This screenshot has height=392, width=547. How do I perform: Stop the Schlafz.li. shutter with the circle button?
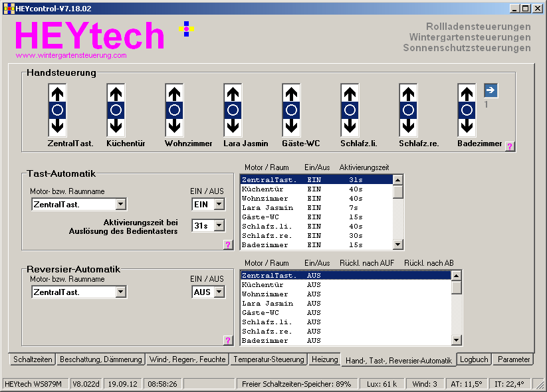coord(350,110)
